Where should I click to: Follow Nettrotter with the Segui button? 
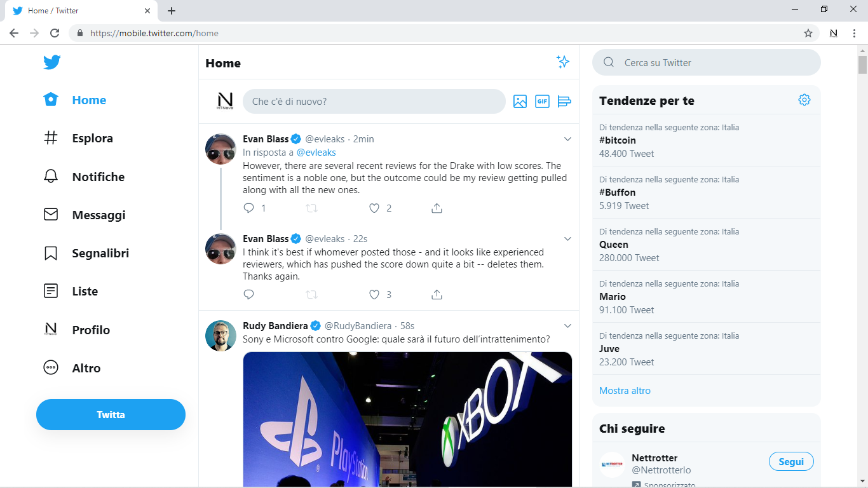pos(791,461)
